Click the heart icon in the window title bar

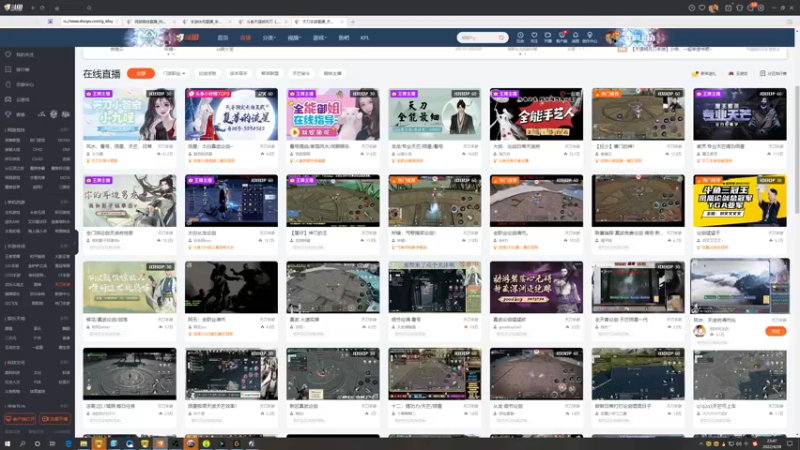click(702, 8)
